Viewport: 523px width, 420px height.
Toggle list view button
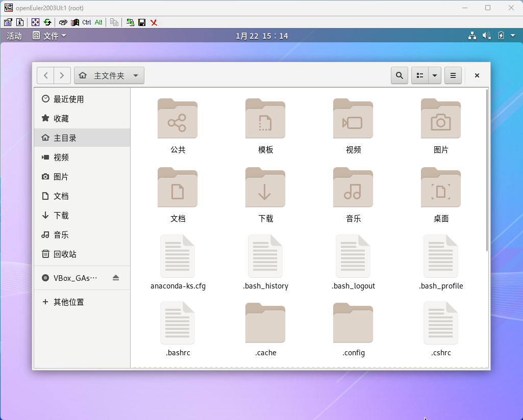(419, 75)
